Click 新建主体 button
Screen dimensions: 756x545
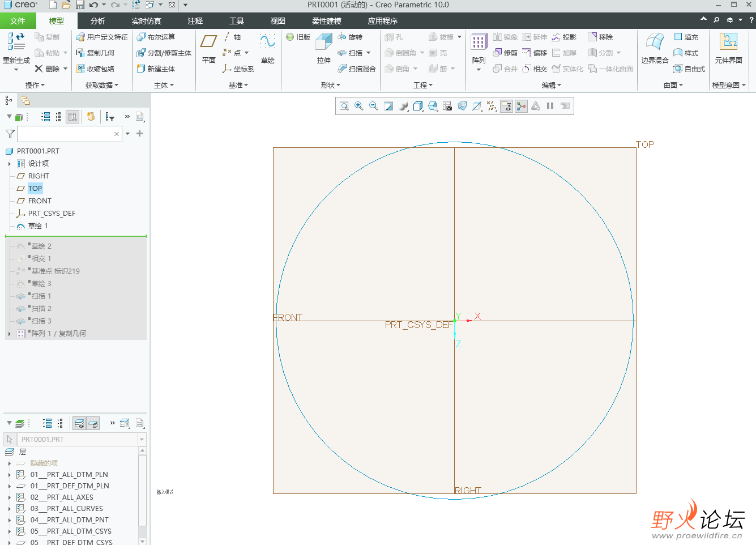[156, 69]
